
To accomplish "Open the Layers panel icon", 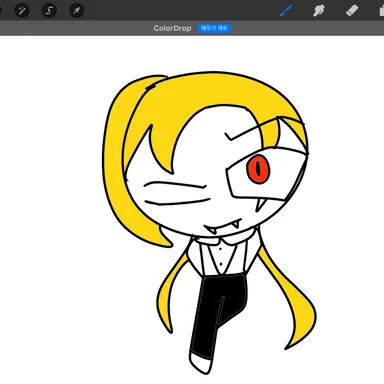I will click(381, 10).
